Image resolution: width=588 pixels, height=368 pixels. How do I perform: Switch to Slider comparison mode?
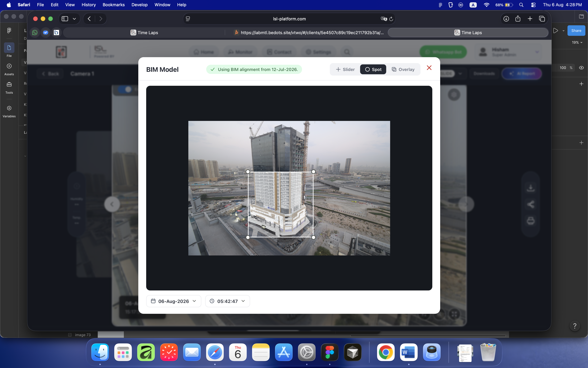click(x=345, y=69)
